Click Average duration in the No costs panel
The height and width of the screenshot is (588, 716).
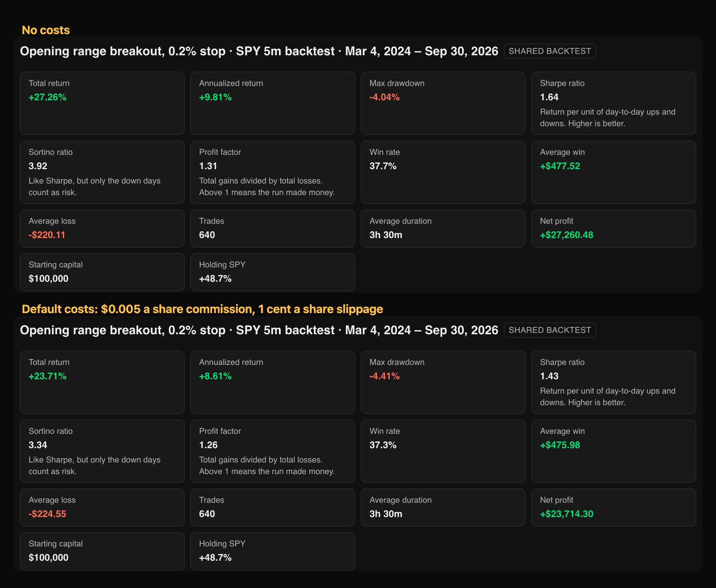(443, 229)
